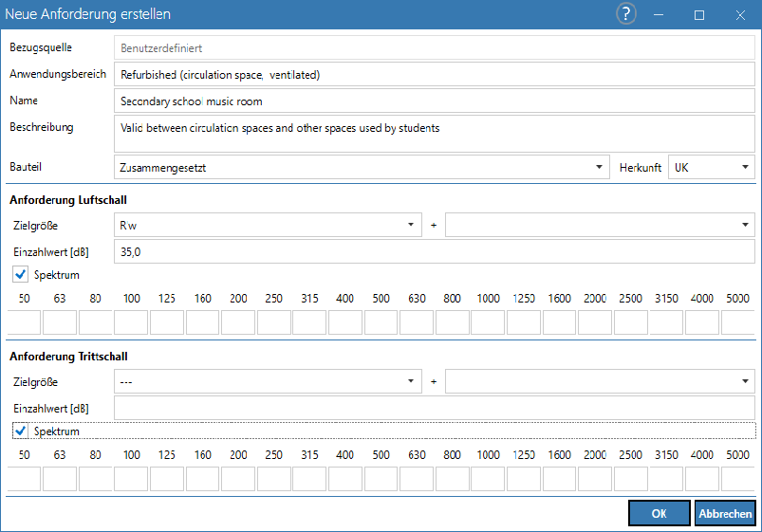Open the Herkunft dropdown showing UK
762x532 pixels.
click(x=712, y=167)
